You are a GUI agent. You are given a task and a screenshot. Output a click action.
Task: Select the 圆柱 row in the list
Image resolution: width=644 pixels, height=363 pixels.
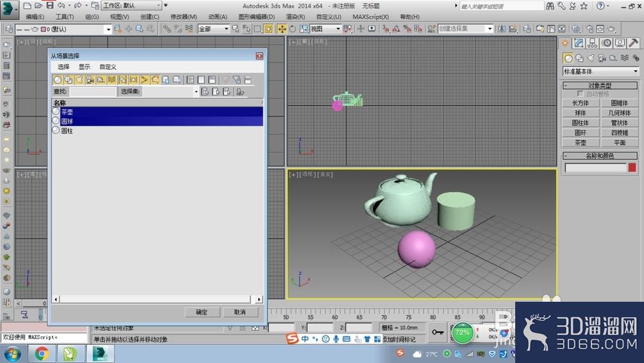coord(157,131)
